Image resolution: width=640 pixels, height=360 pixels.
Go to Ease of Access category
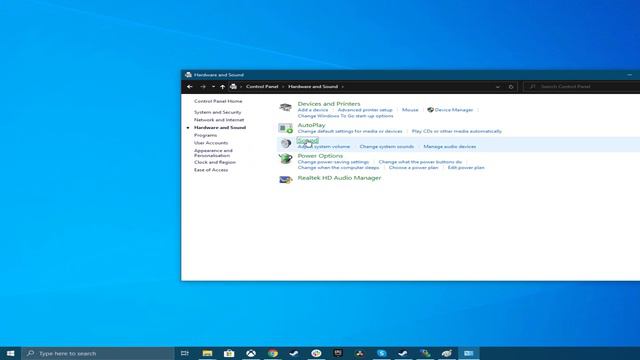coord(211,170)
